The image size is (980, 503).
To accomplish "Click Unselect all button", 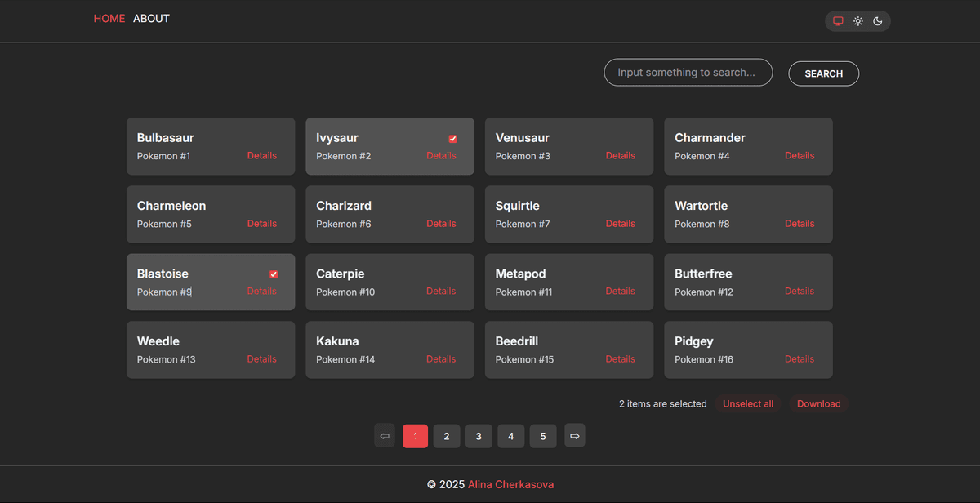I will click(747, 404).
